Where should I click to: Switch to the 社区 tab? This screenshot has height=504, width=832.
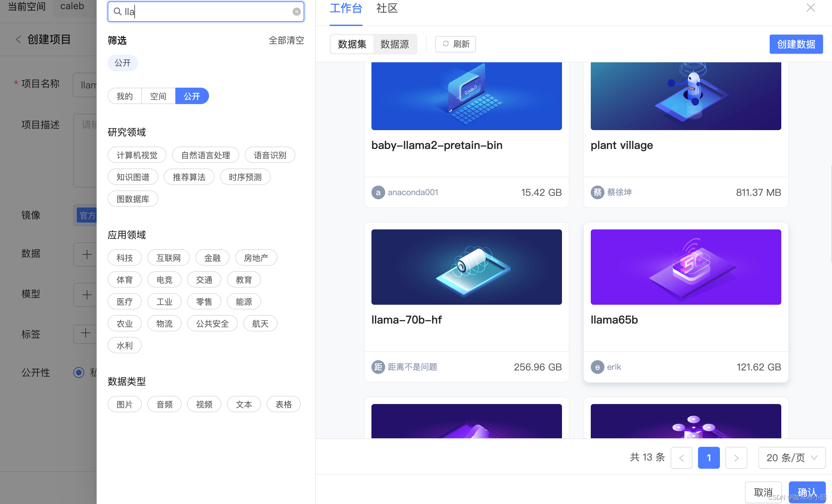387,8
